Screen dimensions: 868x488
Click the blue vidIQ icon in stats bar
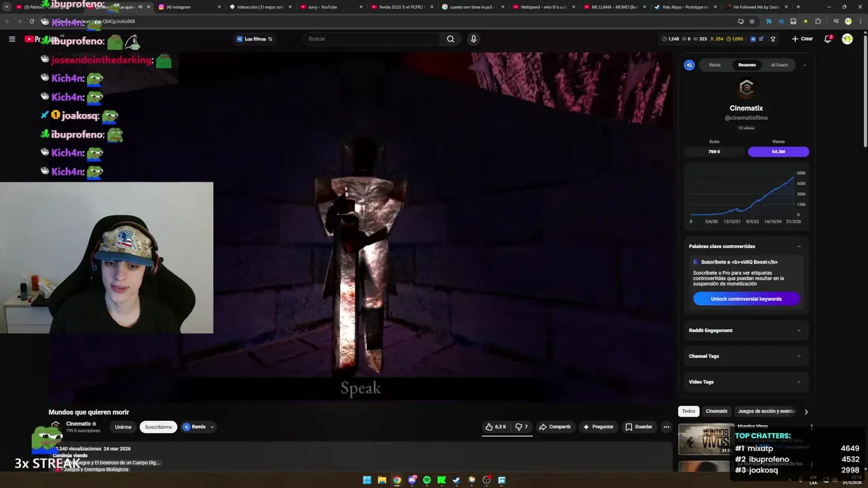[x=753, y=39]
